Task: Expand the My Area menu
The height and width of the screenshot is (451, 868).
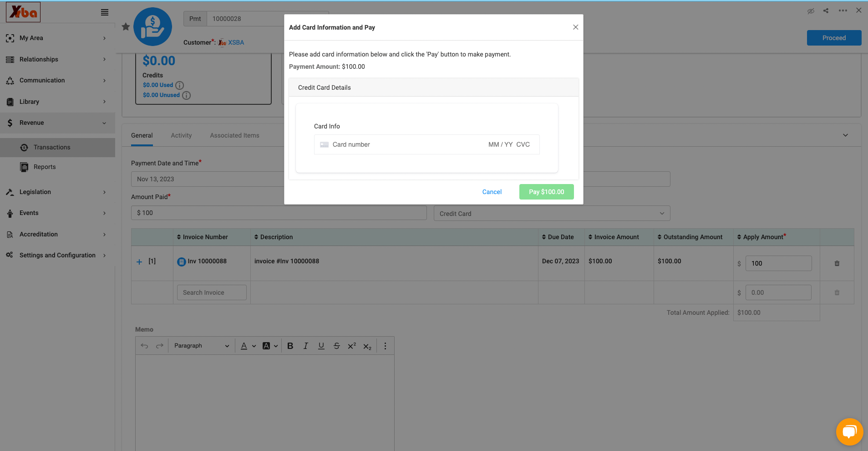Action: click(x=57, y=38)
